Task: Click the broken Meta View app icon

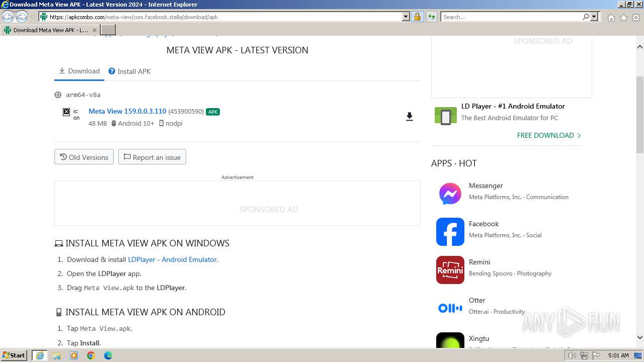Action: point(66,112)
